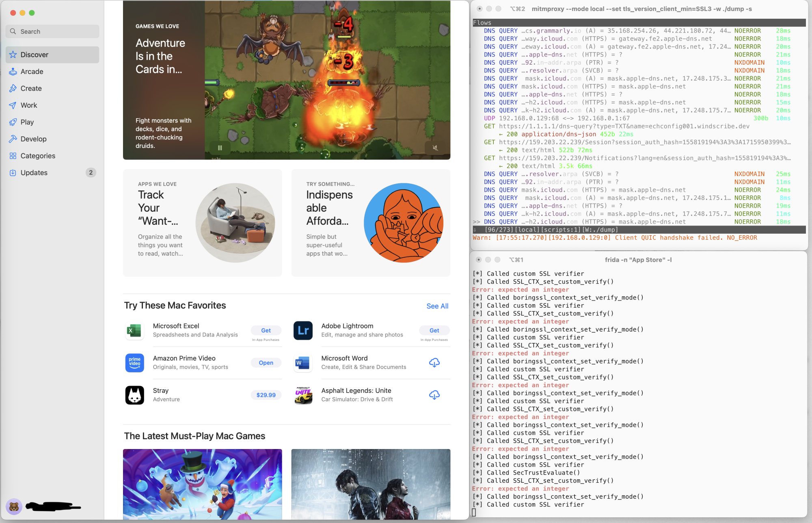The height and width of the screenshot is (523, 812).
Task: Open the Indispensable Affordable apps card
Action: pos(371,223)
